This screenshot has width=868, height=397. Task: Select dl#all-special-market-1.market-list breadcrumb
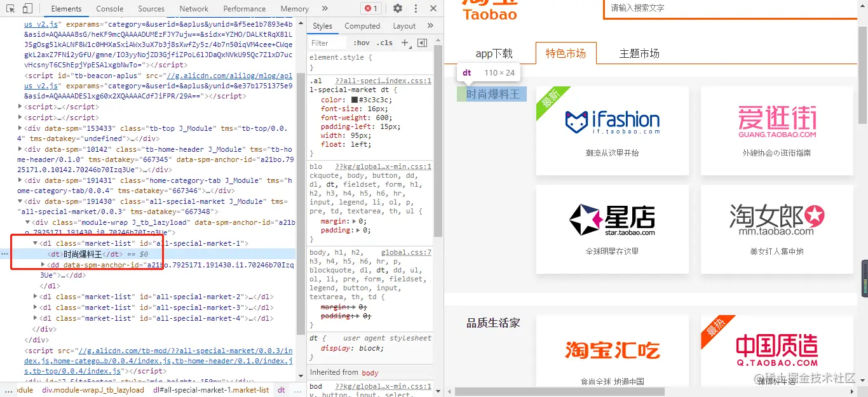pos(211,390)
